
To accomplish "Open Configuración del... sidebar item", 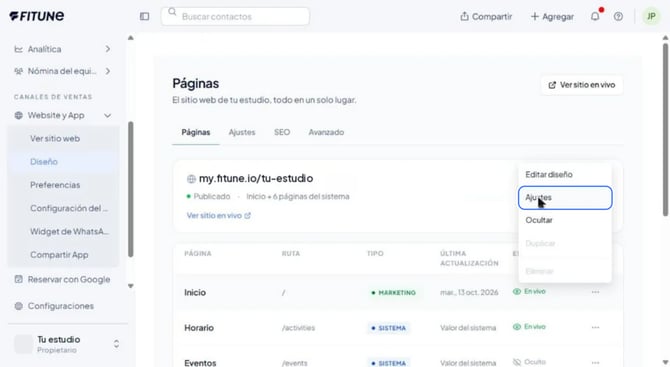I will [63, 208].
